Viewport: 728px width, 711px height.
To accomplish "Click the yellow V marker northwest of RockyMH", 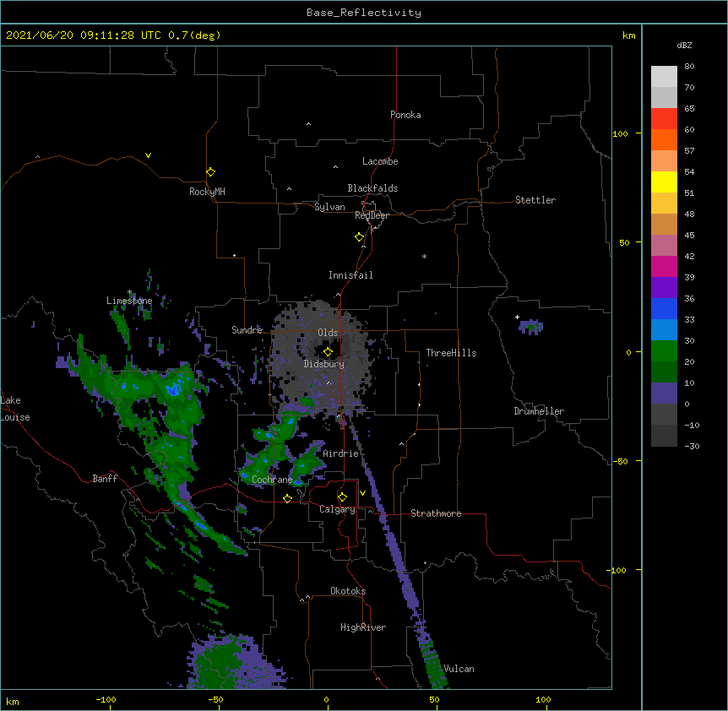I will (148, 155).
